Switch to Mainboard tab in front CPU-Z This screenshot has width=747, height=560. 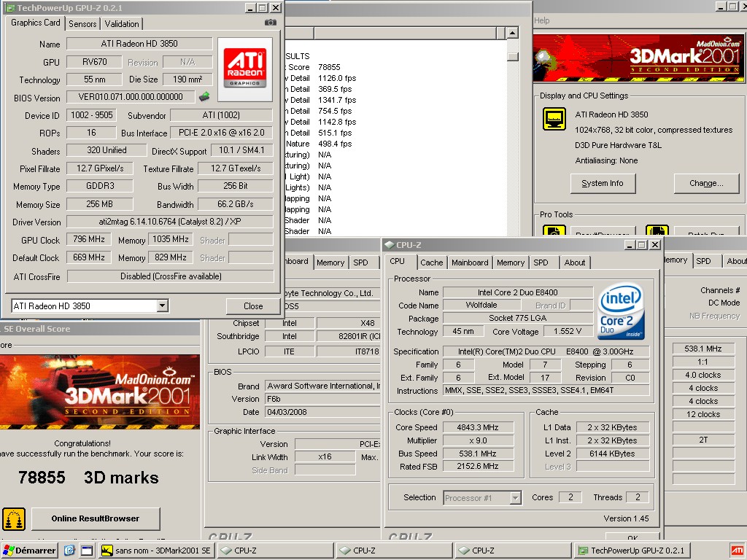pos(470,262)
